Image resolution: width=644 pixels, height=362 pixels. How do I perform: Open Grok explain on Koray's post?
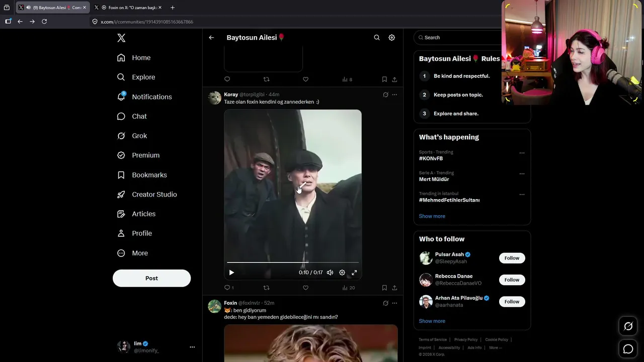pyautogui.click(x=385, y=95)
